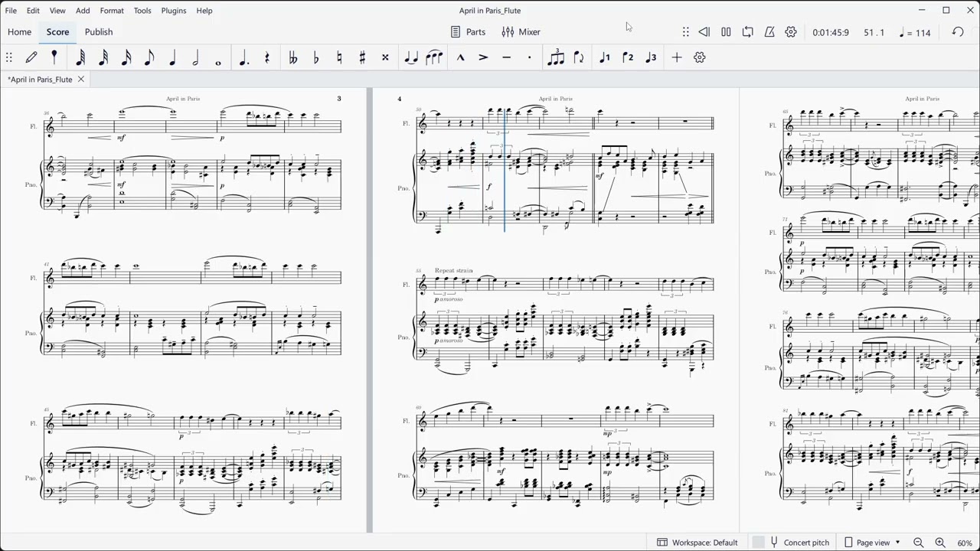
Task: Open the Tools menu
Action: click(x=142, y=11)
